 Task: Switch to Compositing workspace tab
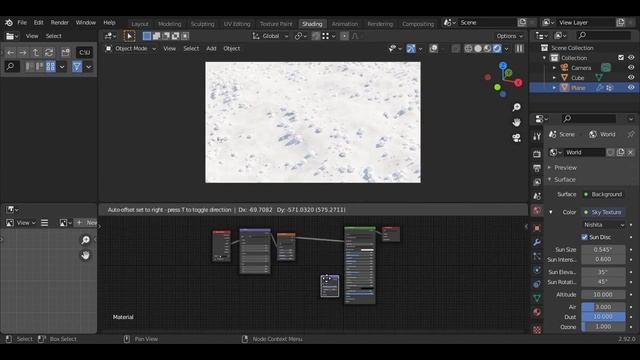[x=418, y=24]
